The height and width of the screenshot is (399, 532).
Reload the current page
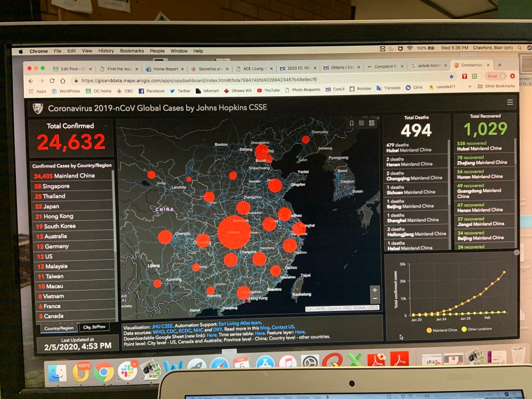[x=52, y=81]
